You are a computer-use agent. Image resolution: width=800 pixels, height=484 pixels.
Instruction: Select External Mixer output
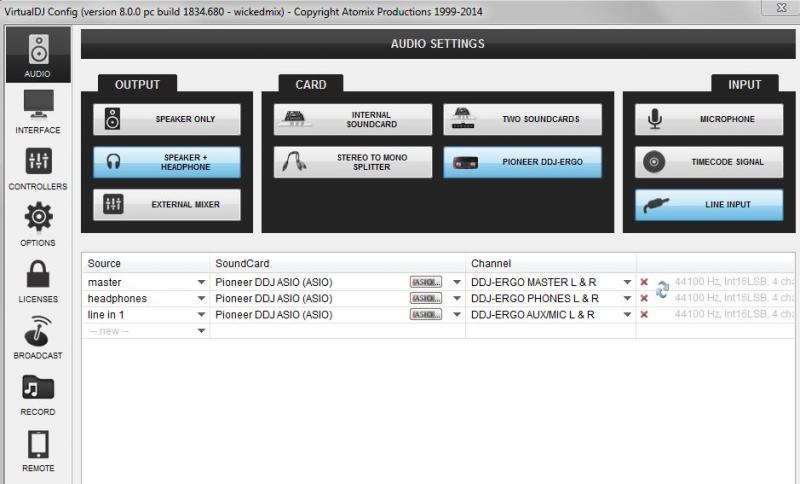[x=167, y=205]
